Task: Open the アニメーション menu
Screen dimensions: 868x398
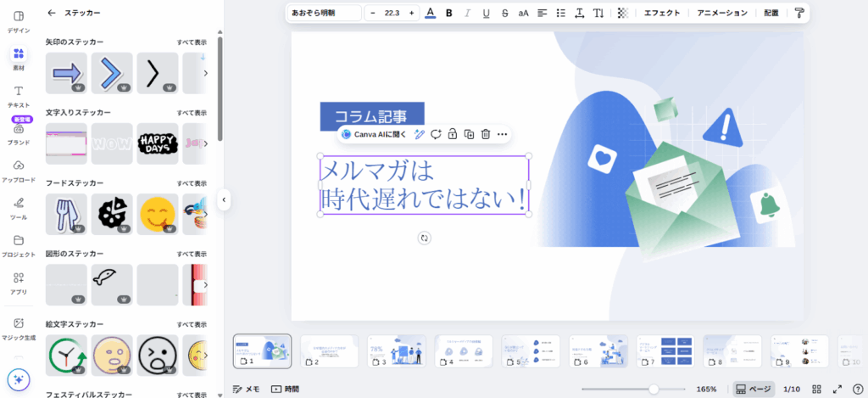Action: 721,13
